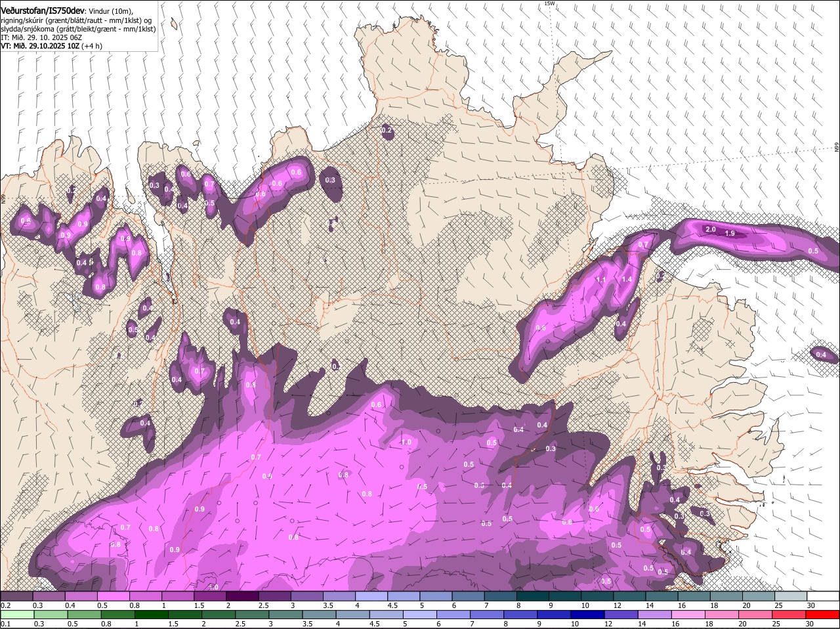Pick top legend swatch between 0.2 and 0.3
Viewport: 840px width, 629px height.
pos(16,596)
